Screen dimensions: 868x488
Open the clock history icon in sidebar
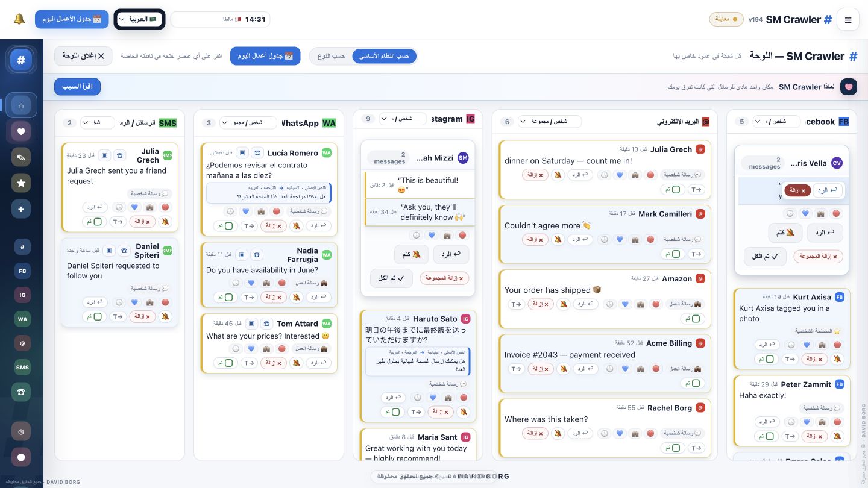21,431
